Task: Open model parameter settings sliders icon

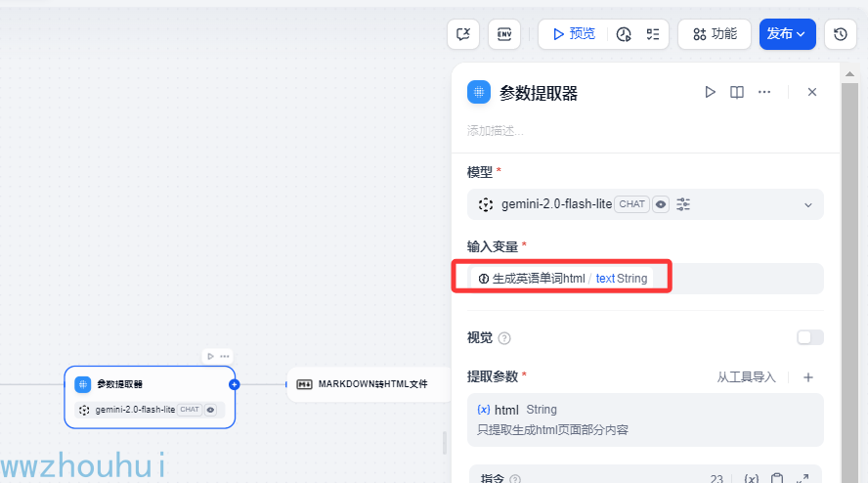Action: pyautogui.click(x=683, y=204)
